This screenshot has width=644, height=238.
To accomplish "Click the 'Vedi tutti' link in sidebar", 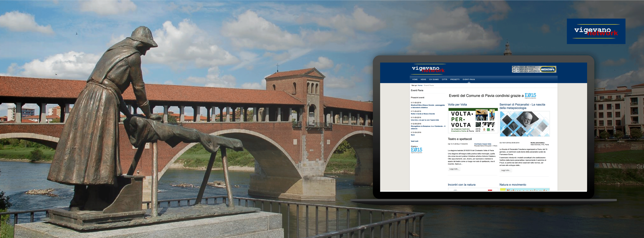I will (414, 141).
